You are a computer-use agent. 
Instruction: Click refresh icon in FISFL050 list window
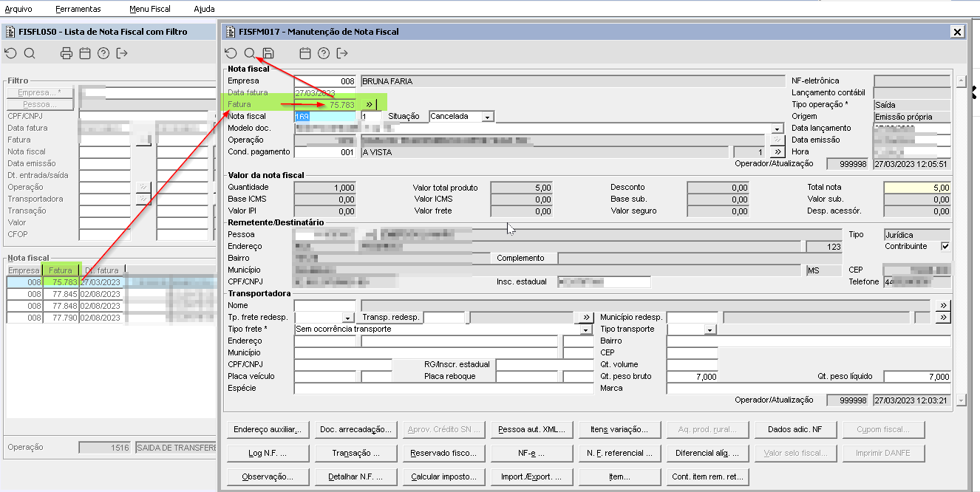coord(10,53)
